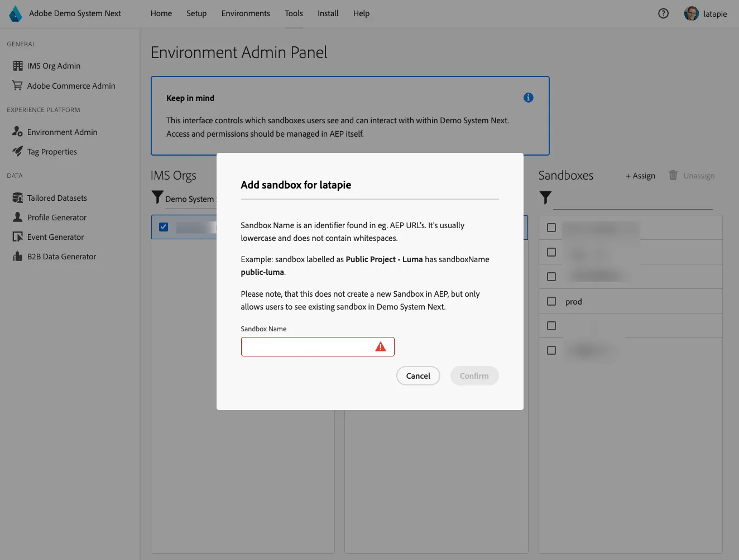Click the Profile Generator person icon
739x560 pixels.
coord(18,217)
